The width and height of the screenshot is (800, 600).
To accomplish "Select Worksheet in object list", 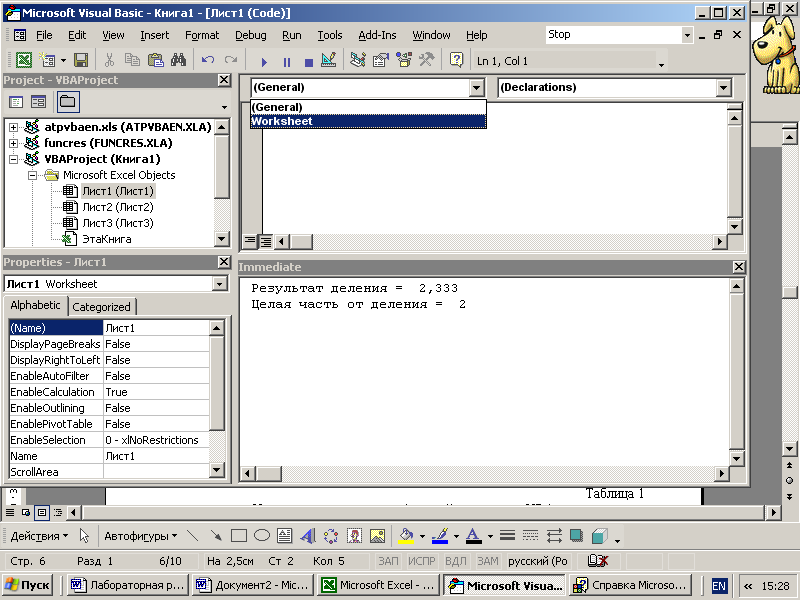I will (x=368, y=121).
